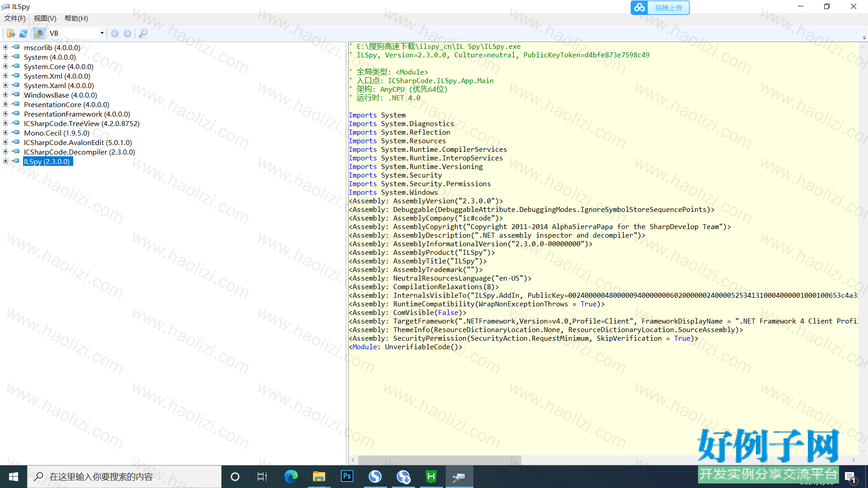Select PresentationFramework (4.0.0.0) assembly
The image size is (868, 488).
77,114
